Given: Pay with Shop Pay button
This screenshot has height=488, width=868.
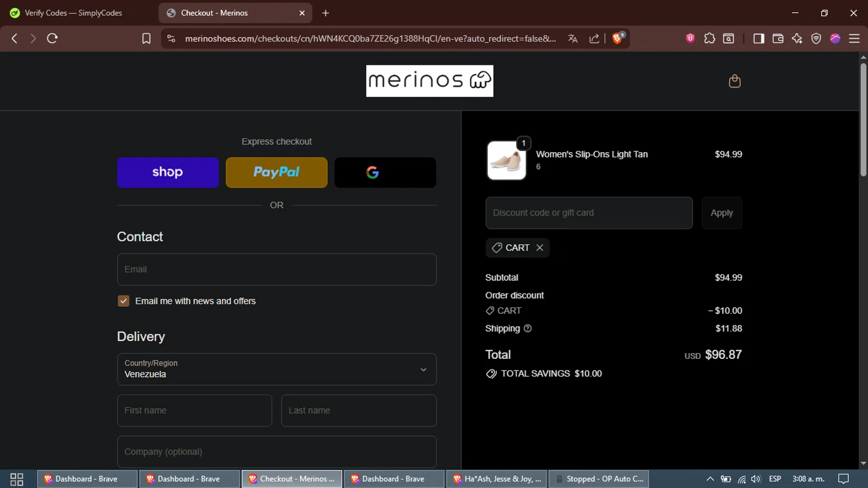Looking at the screenshot, I should (x=168, y=173).
